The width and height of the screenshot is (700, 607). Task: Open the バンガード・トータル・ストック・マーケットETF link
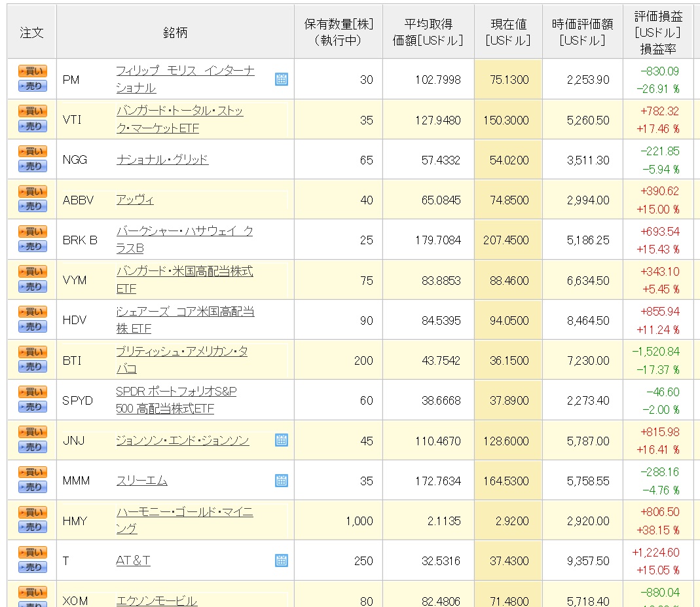179,119
